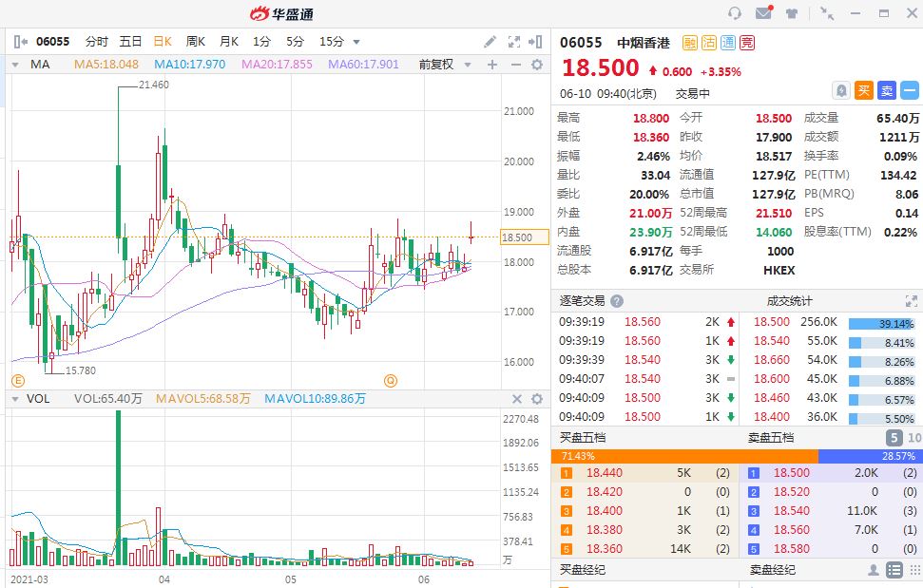The height and width of the screenshot is (588, 923).
Task: Click the MA60:17.901 indicator label
Action: 363,64
